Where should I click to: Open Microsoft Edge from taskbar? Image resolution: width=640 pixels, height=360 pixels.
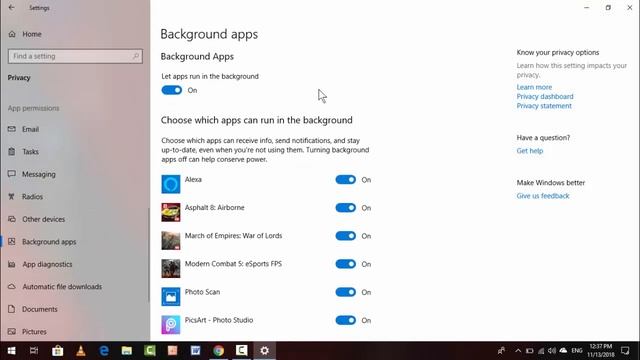coord(104,351)
